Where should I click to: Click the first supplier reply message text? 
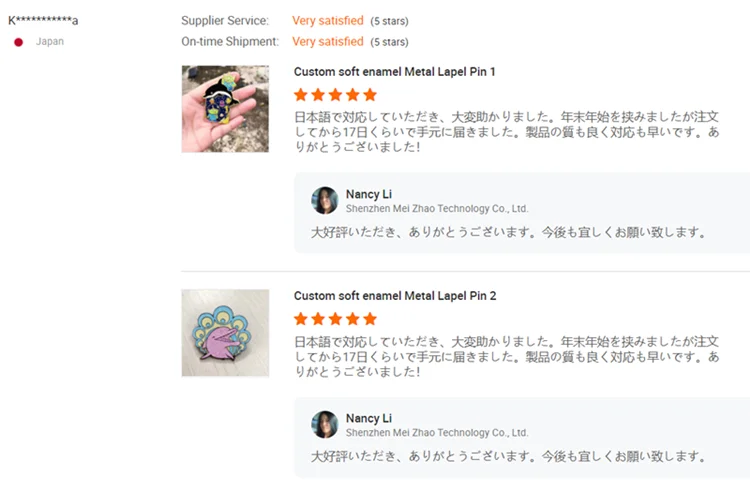(x=509, y=233)
